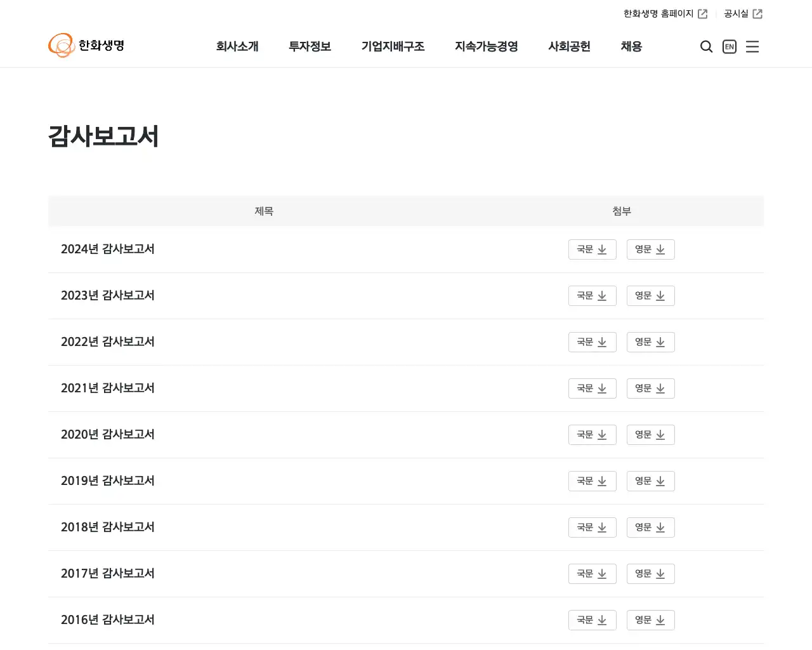812x650 pixels.
Task: Click the 제목 column header
Action: (x=264, y=211)
